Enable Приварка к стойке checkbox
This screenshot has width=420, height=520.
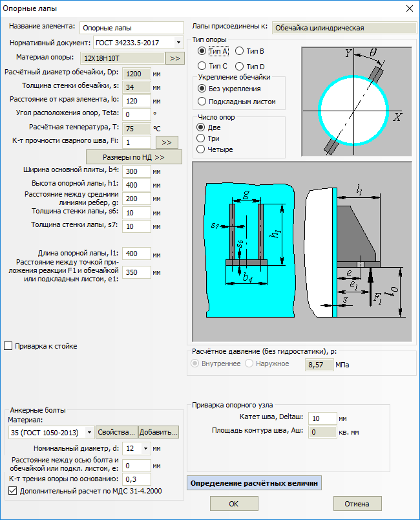(8, 346)
